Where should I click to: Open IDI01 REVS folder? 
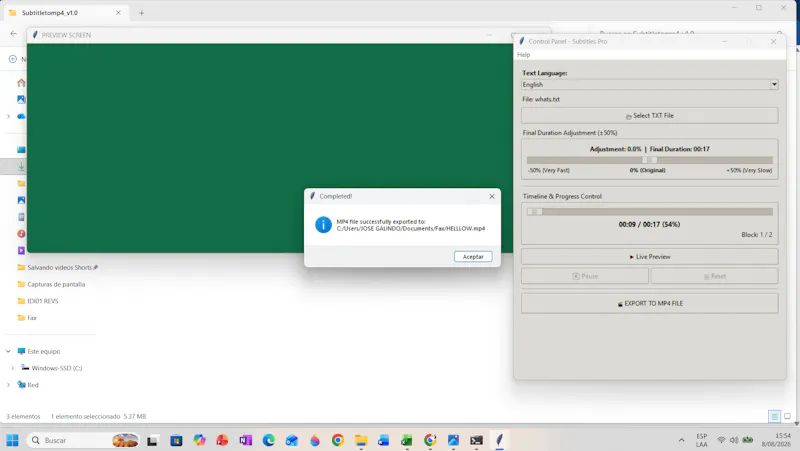38,301
